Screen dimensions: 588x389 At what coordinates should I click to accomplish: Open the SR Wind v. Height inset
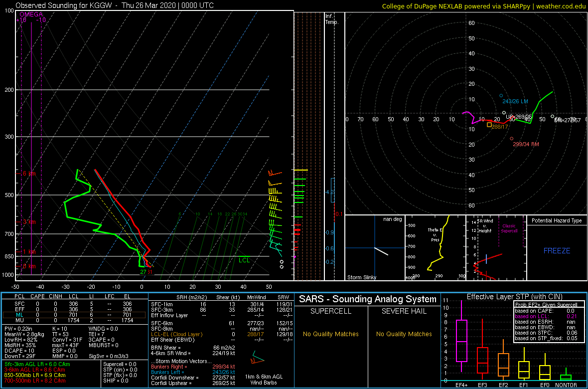coord(496,248)
